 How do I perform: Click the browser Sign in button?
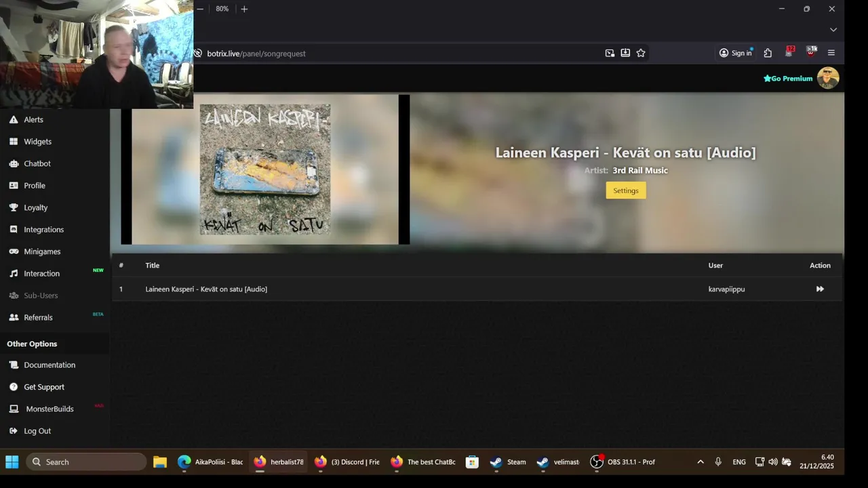coord(736,53)
